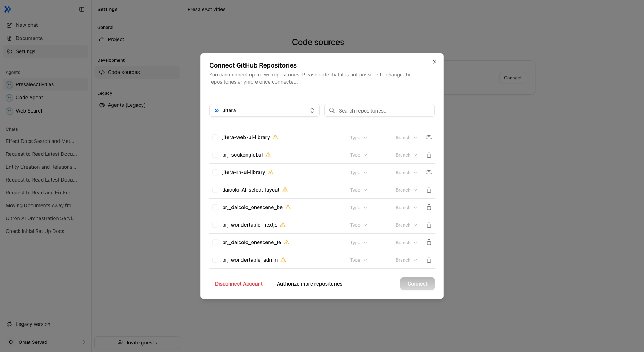Click the warning icon next to prj_wondertable_admin
This screenshot has width=644, height=352.
(283, 260)
